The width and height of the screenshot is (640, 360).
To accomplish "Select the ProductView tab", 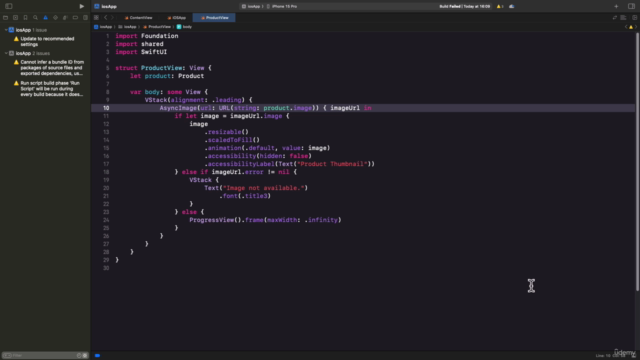I will coord(215,18).
